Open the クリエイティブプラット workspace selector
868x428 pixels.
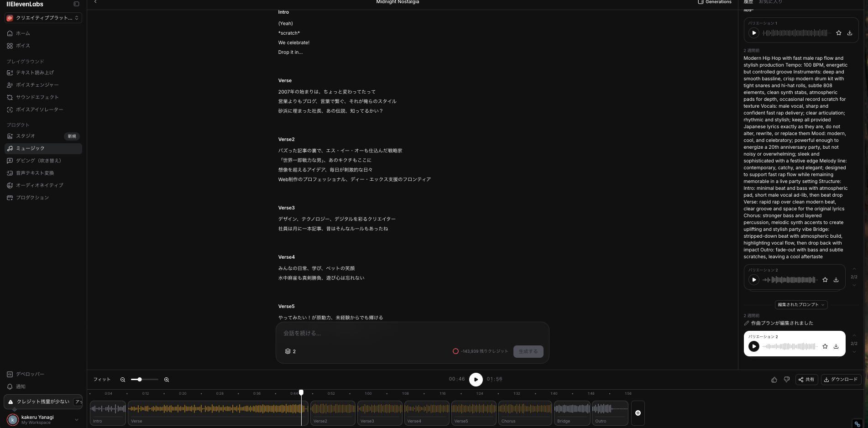coord(43,18)
